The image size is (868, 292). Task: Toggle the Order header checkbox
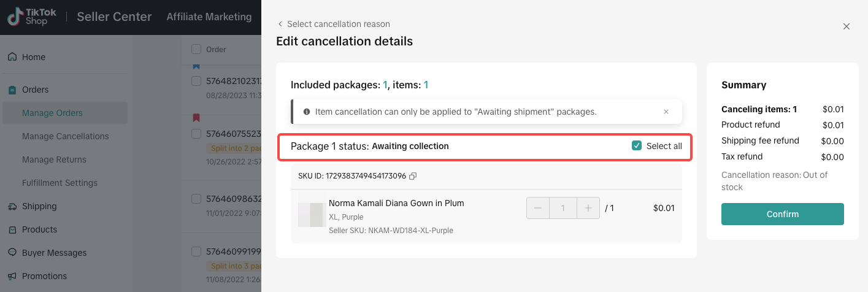[x=196, y=49]
